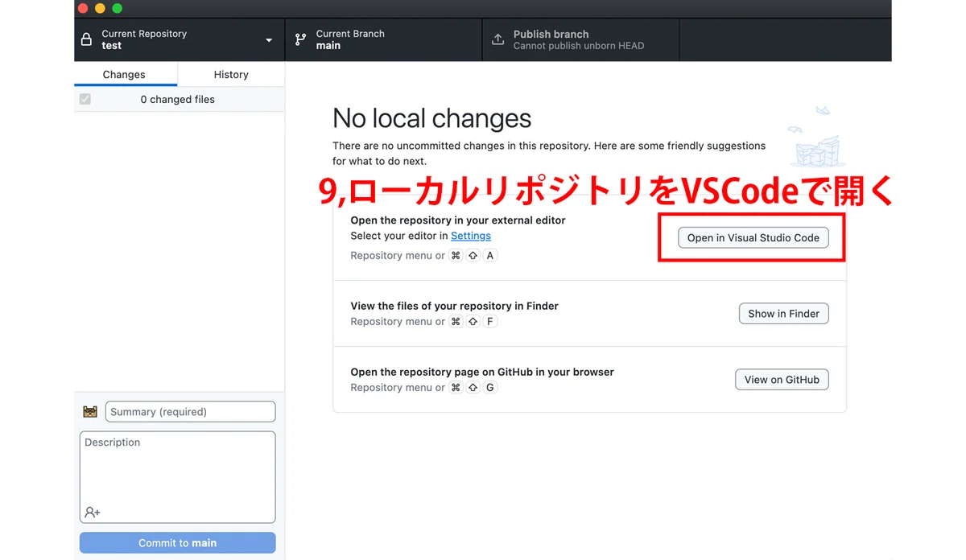This screenshot has height=560, width=966.
Task: Click 'Open the repository page on GitHub' text
Action: 482,372
